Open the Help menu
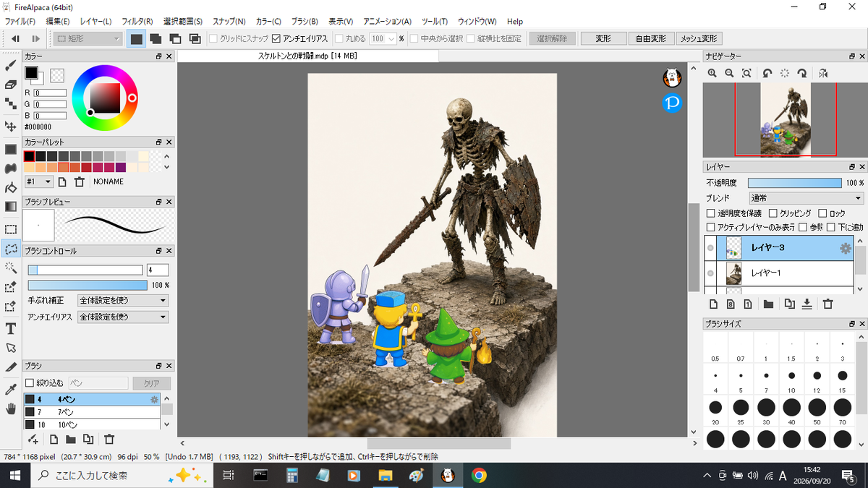This screenshot has width=868, height=488. click(515, 22)
